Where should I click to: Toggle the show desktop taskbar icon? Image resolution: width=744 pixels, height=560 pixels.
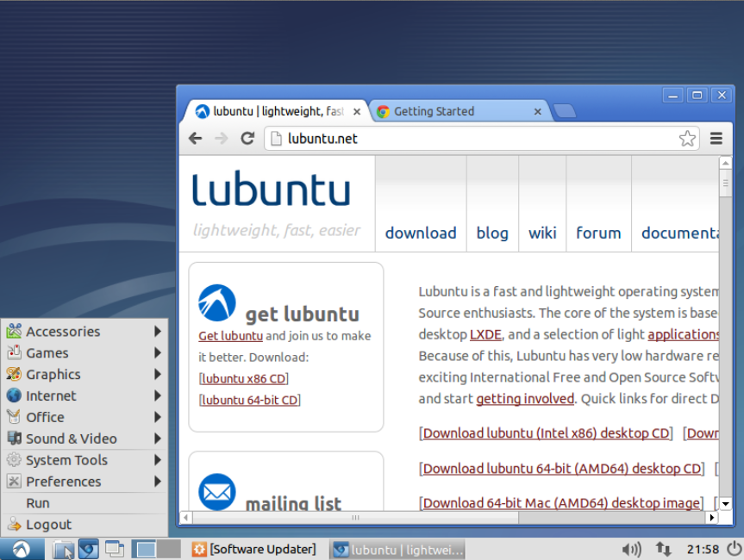(114, 549)
